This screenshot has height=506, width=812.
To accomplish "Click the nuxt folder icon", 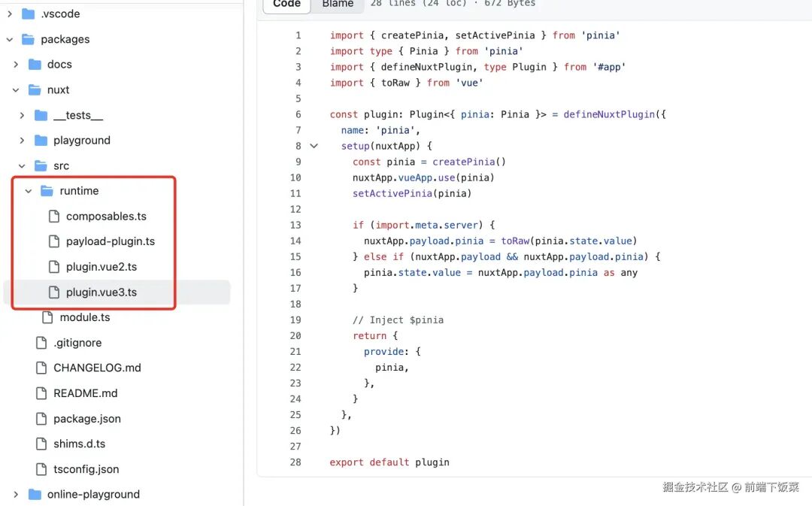I will point(35,90).
